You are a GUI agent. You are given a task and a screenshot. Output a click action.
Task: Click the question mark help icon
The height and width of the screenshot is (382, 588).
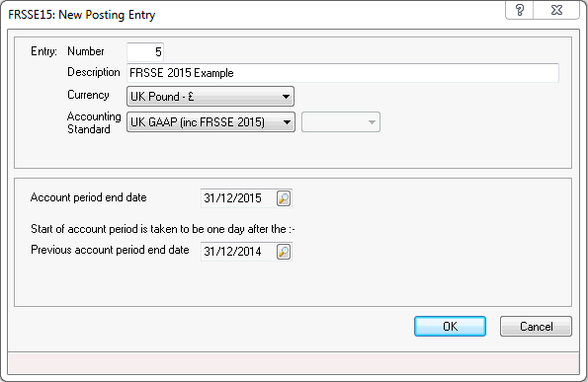pos(520,10)
